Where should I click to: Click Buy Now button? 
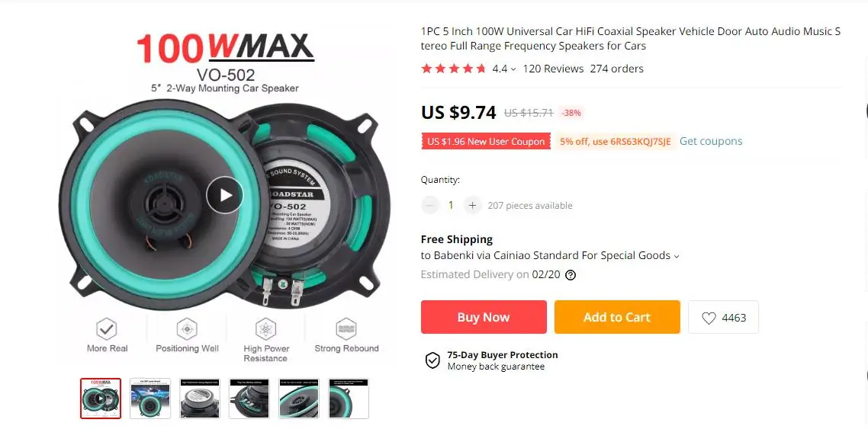click(484, 317)
